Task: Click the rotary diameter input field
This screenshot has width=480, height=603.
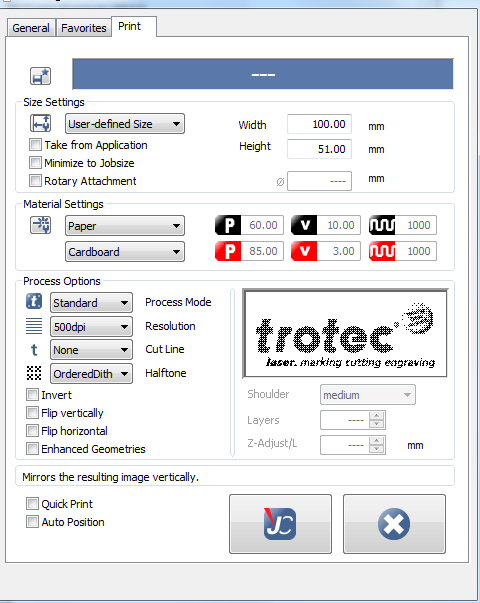Action: tap(319, 181)
